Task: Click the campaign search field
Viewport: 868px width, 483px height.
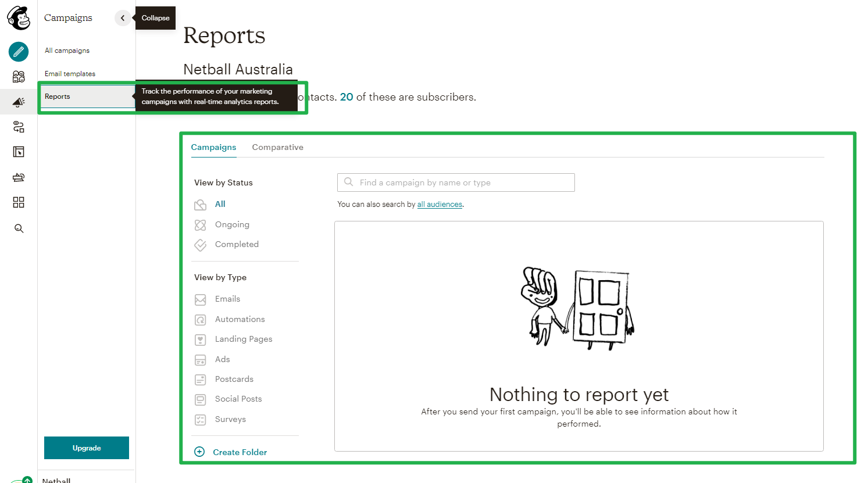Action: click(456, 183)
